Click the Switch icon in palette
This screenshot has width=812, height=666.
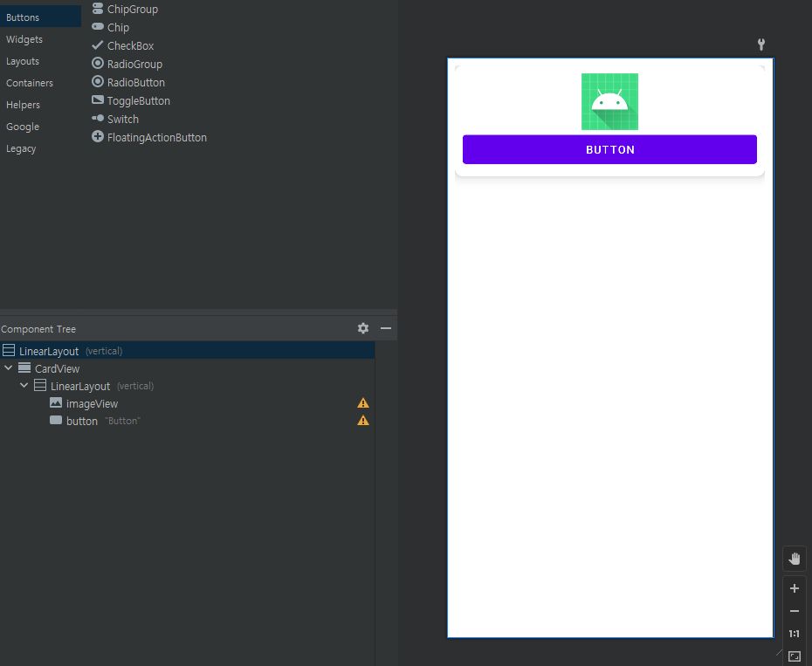tap(98, 118)
